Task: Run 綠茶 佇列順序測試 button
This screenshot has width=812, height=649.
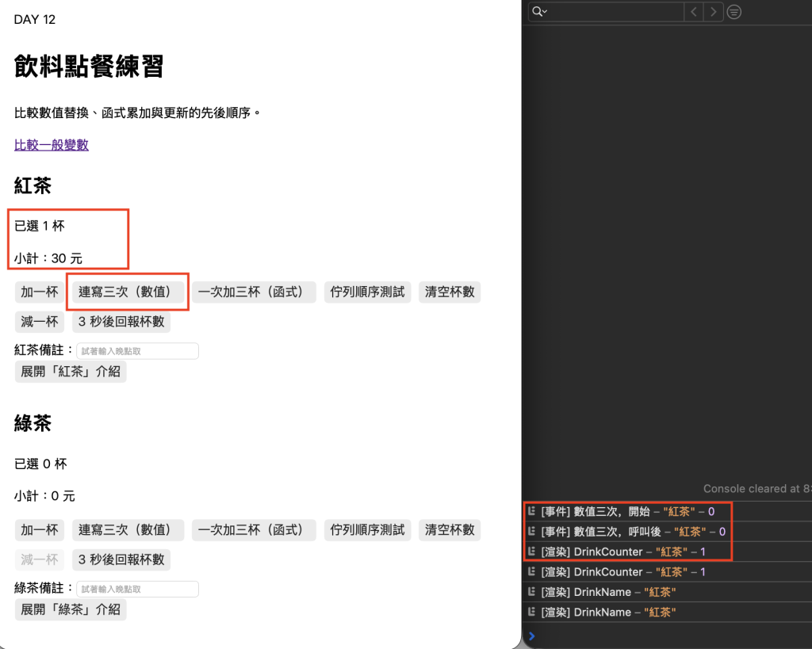Action: point(368,530)
